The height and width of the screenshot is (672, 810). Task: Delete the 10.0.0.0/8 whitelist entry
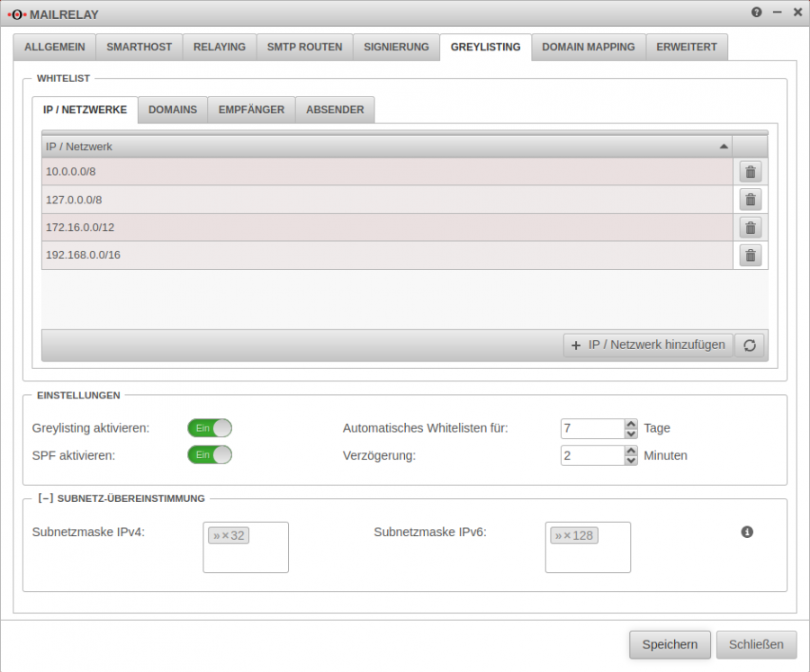750,171
